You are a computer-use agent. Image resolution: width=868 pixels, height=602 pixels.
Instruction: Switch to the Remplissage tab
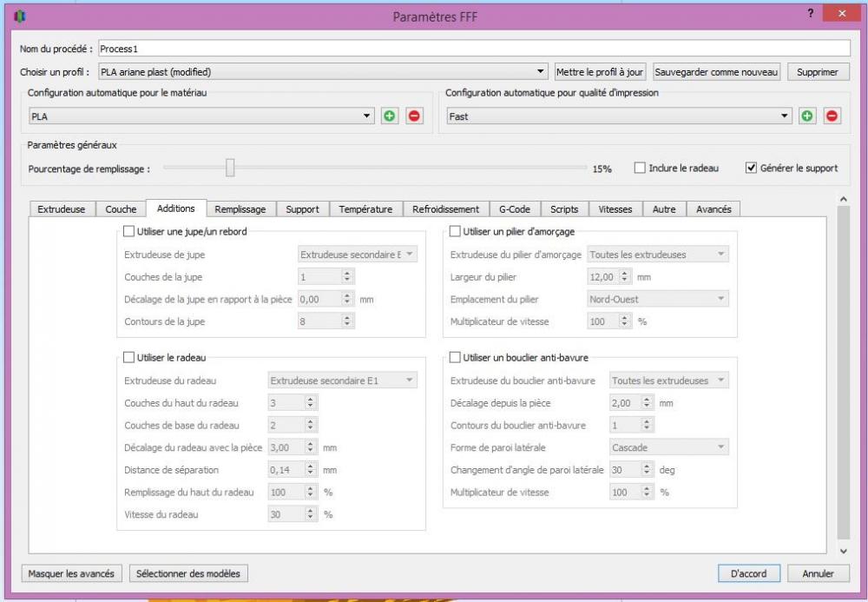coord(240,209)
